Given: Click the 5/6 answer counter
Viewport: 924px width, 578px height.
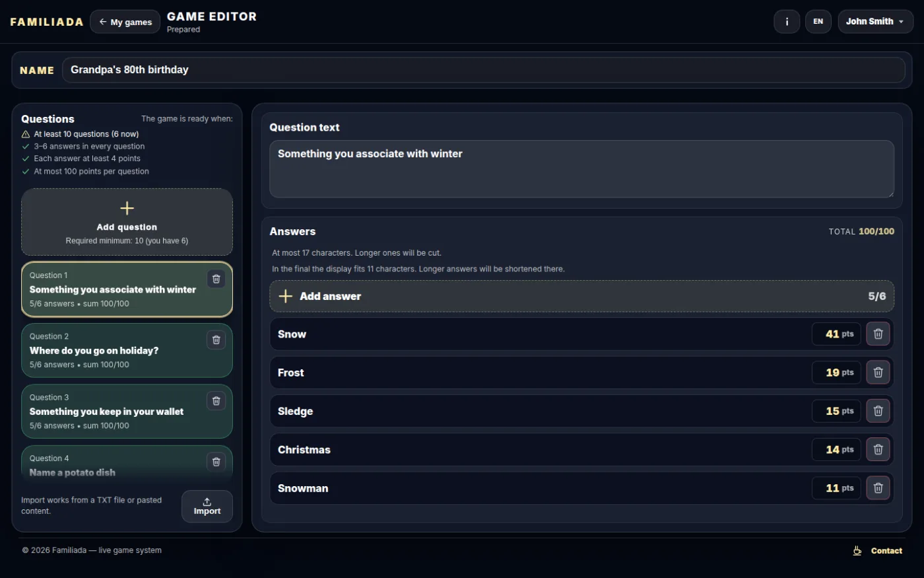Looking at the screenshot, I should tap(876, 297).
